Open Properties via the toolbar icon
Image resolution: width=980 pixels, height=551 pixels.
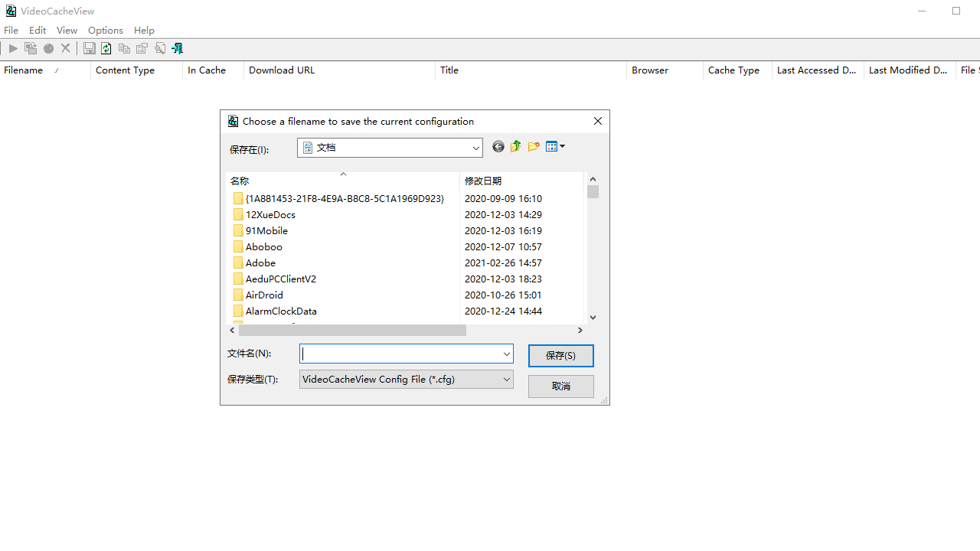pos(142,48)
